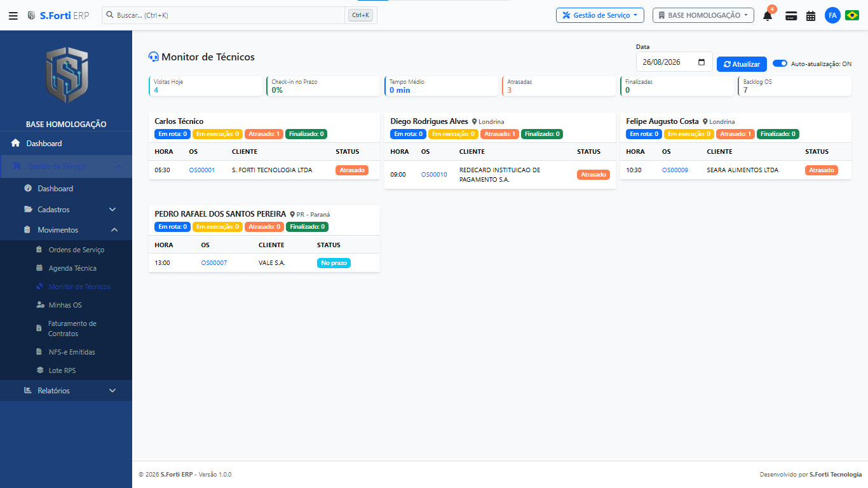Open the OS00007 link

click(x=214, y=263)
